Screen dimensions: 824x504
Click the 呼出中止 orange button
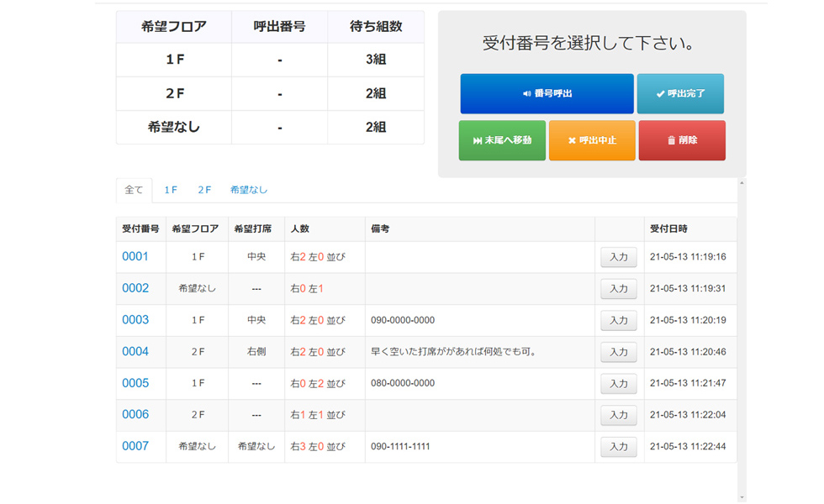592,140
